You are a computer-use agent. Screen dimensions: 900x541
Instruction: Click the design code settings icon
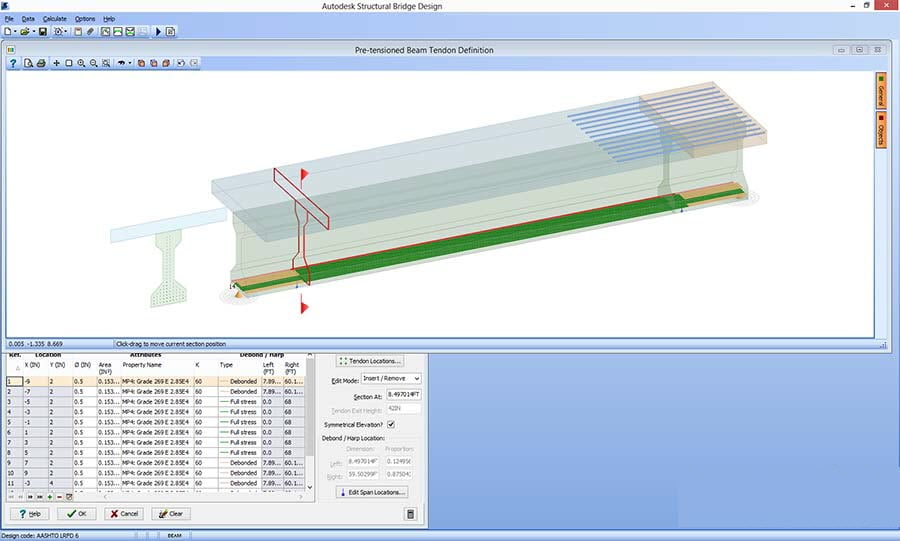[58, 32]
